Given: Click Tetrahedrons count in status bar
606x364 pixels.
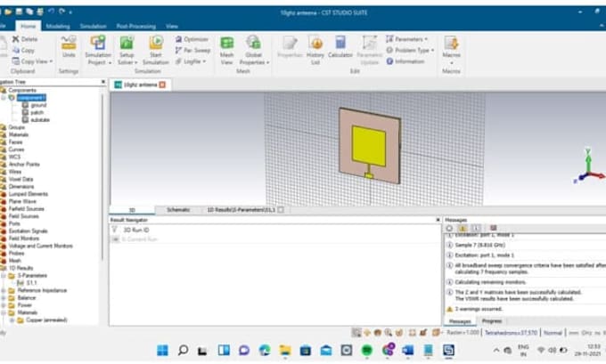Looking at the screenshot, I should tap(511, 332).
